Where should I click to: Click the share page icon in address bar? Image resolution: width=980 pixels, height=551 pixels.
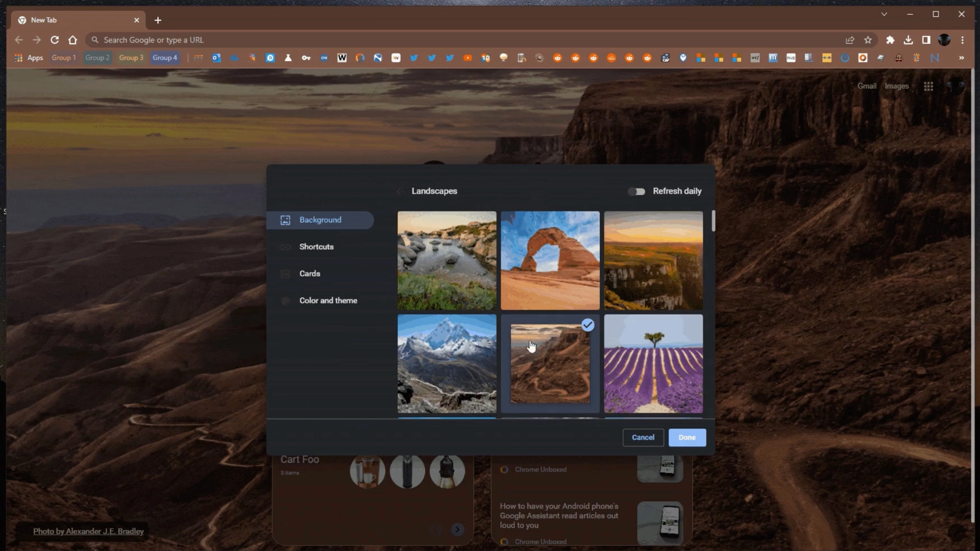pyautogui.click(x=850, y=40)
